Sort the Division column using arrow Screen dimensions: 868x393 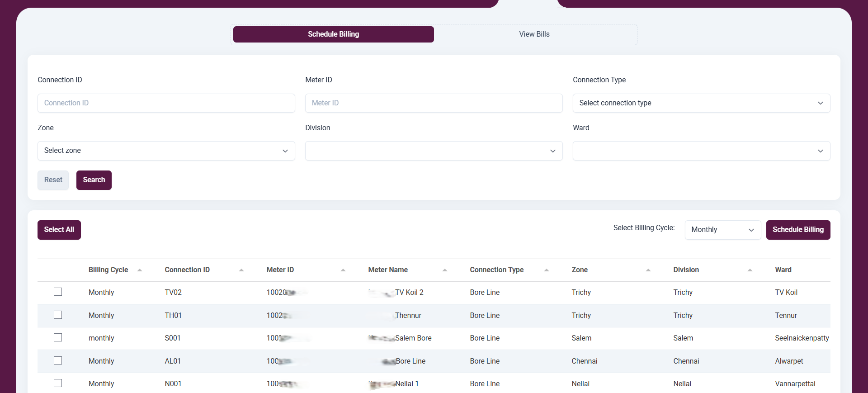(x=750, y=270)
